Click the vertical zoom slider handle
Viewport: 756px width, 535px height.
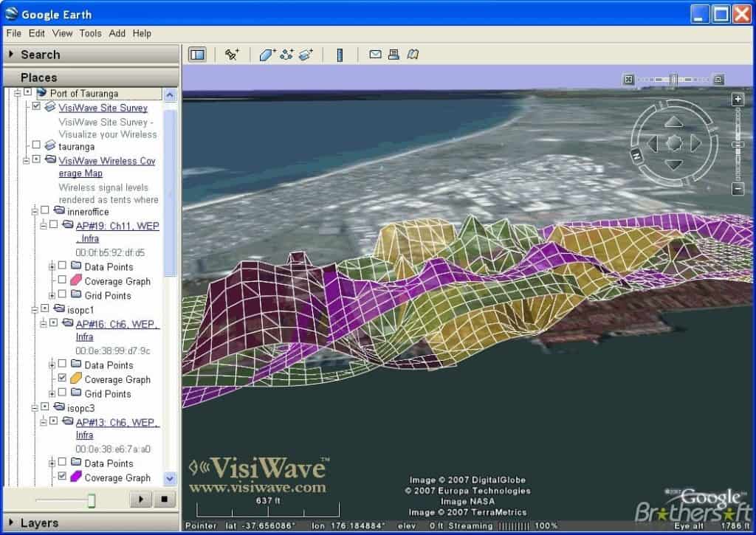click(738, 144)
